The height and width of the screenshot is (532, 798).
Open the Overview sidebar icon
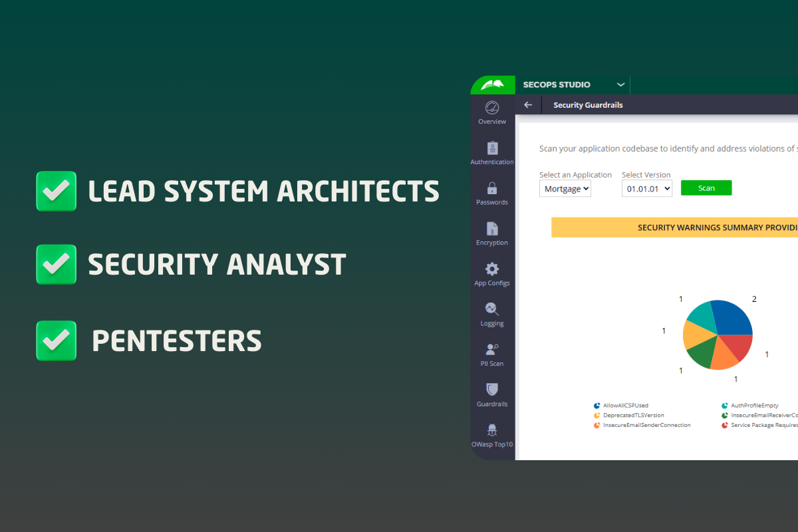tap(492, 108)
